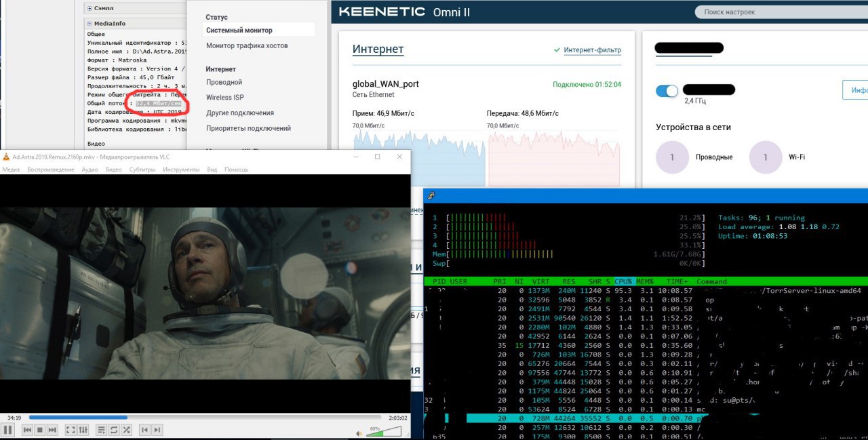This screenshot has height=440, width=868.
Task: Toggle VLC fullscreen mode
Action: [71, 430]
